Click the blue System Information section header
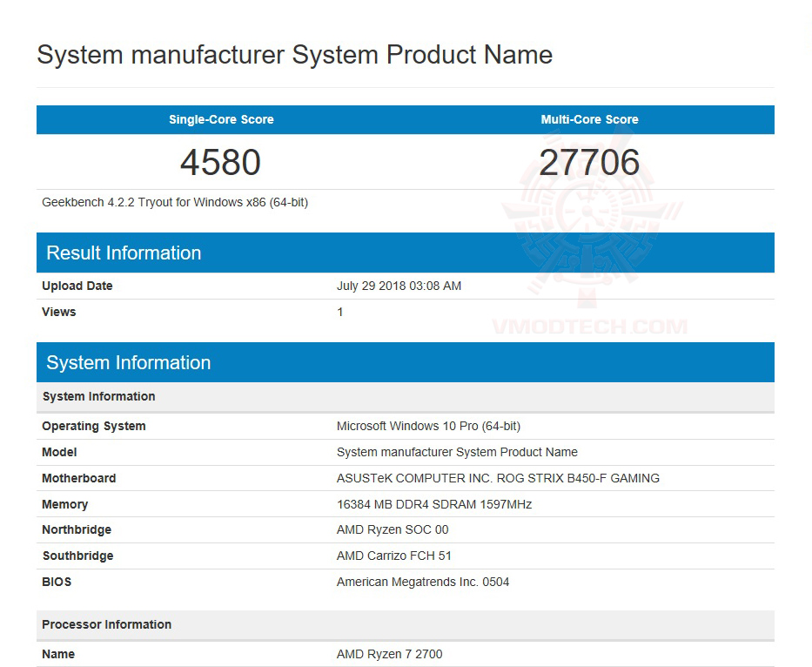Screen dimensions: 812x667 click(129, 362)
